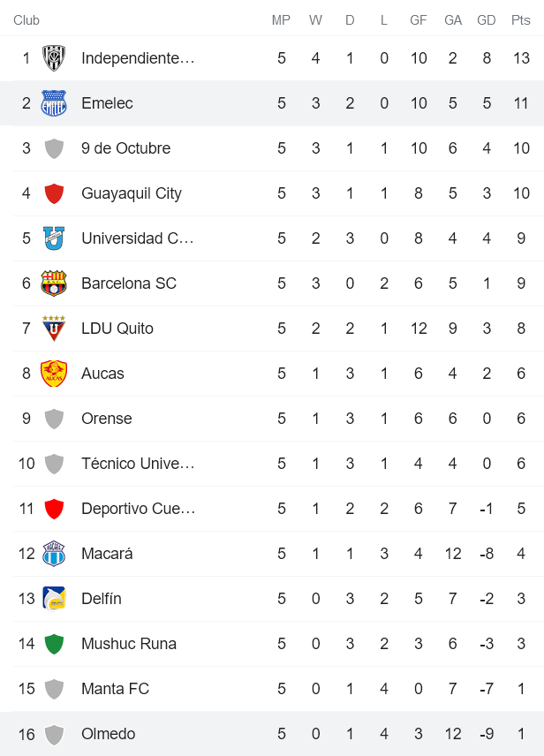
Task: Click the LDU Quito club badge
Action: click(55, 329)
